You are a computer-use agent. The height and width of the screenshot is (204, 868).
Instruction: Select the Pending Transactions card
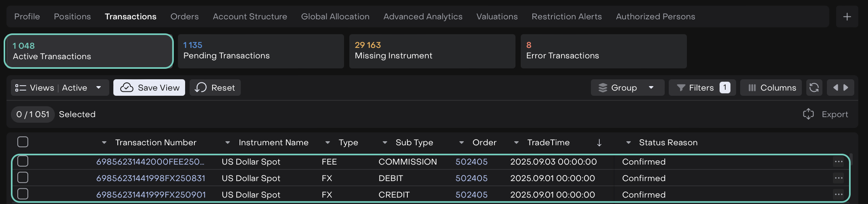pyautogui.click(x=261, y=51)
